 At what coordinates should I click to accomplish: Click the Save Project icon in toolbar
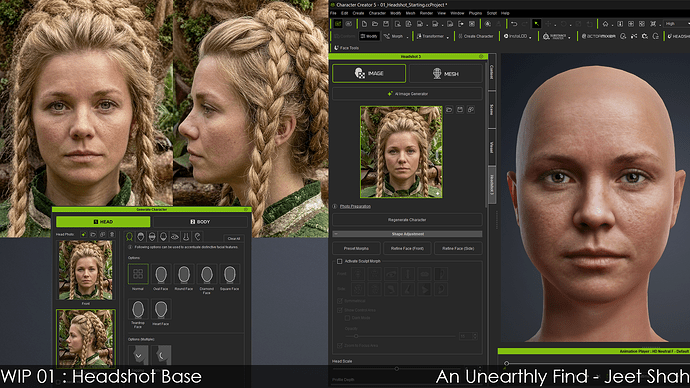coord(386,24)
